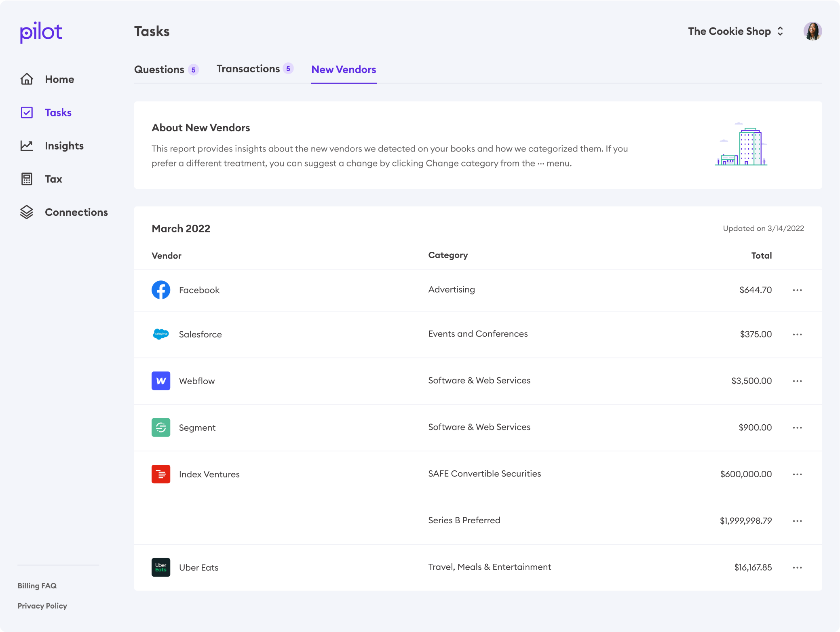
Task: Click the Series B Preferred category
Action: [464, 520]
